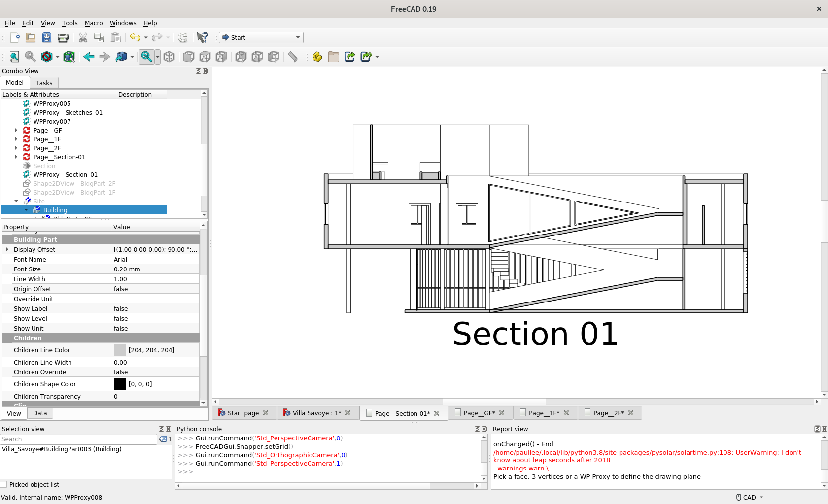The image size is (828, 504).
Task: Create a group with the folder icon
Action: pos(334,57)
